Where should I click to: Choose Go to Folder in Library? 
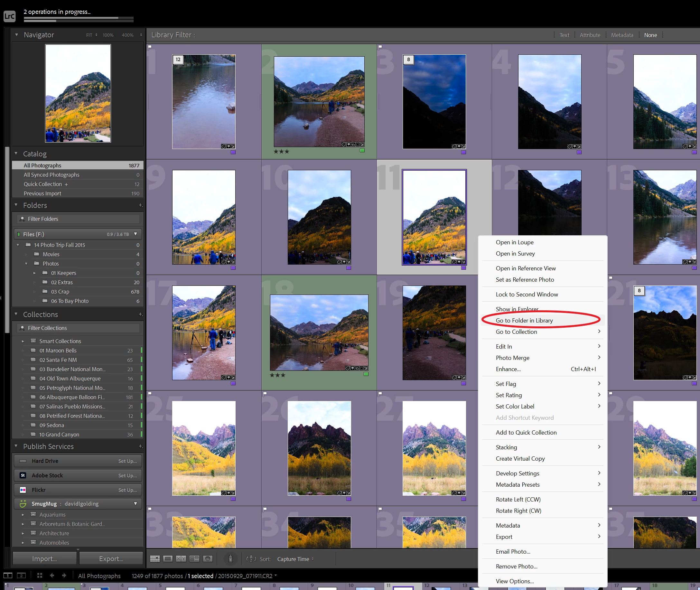524,320
